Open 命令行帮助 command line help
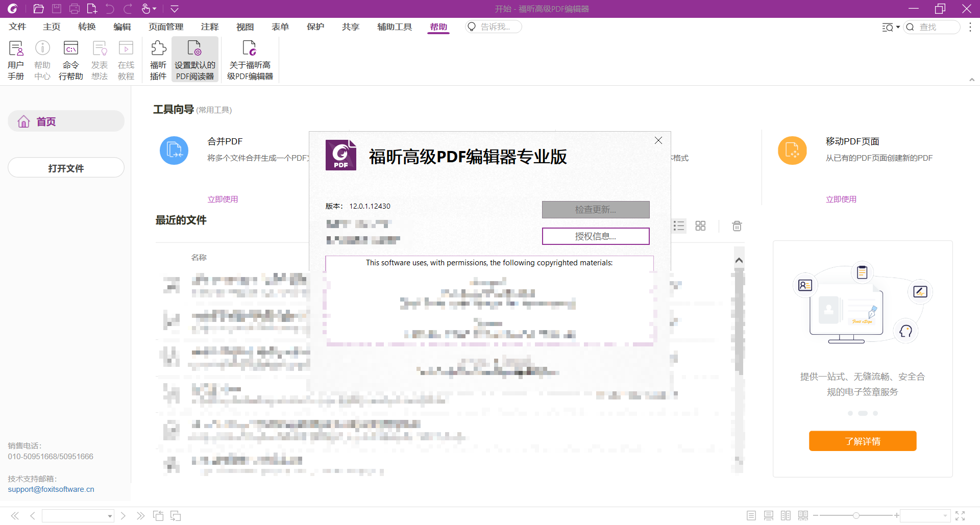Screen dimensions: 980x525 (71, 60)
